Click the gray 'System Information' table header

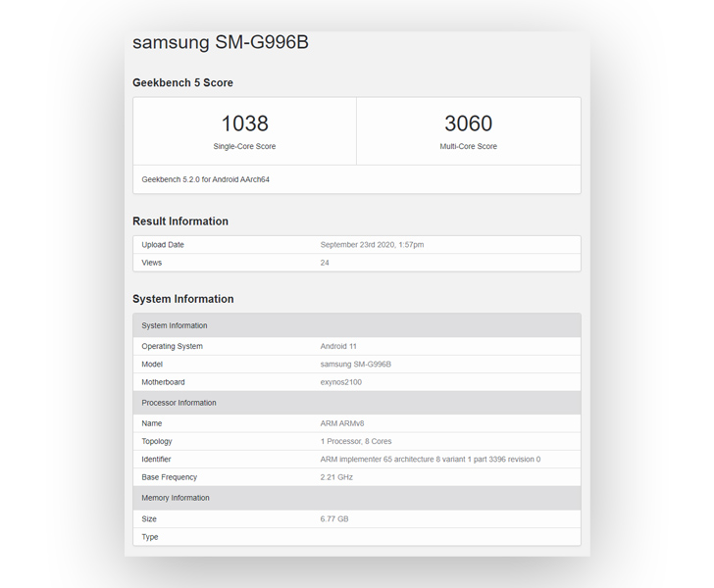coord(357,325)
